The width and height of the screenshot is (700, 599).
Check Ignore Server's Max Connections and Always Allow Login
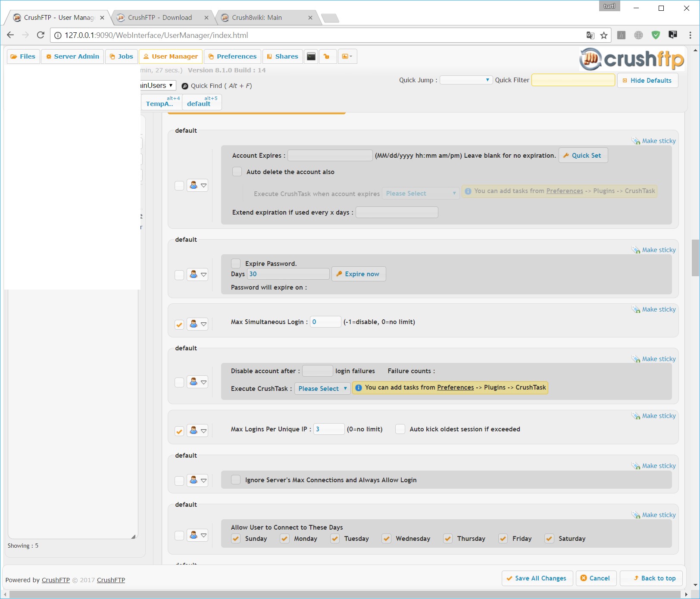point(236,480)
